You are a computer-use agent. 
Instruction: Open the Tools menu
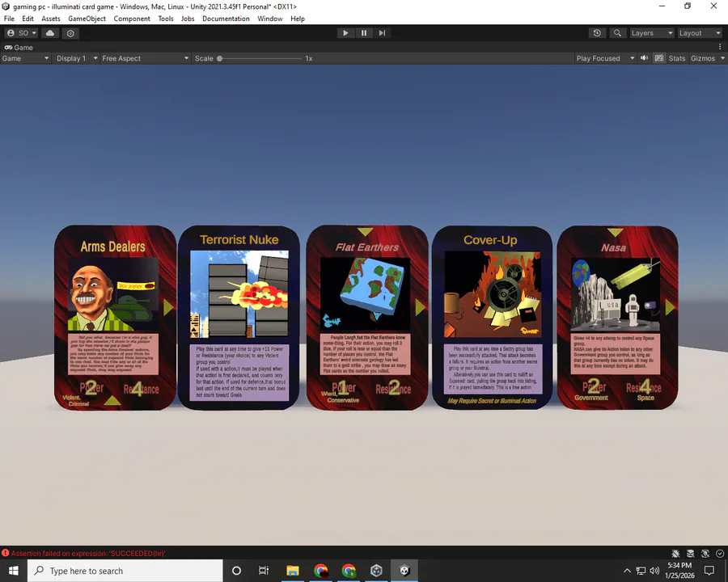[166, 19]
